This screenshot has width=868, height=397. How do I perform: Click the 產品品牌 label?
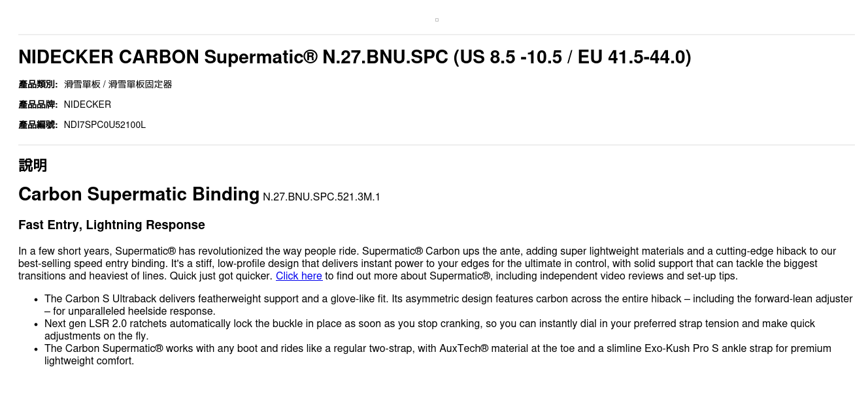[x=38, y=104]
